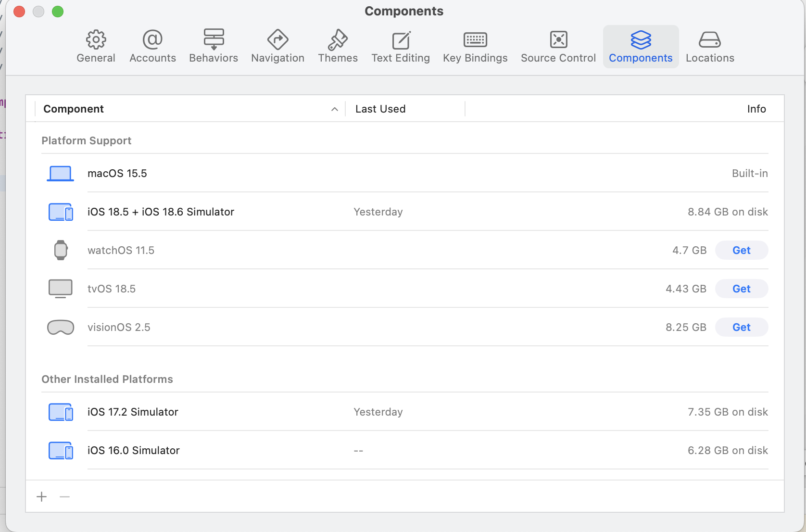Remove platform with the minus button

[65, 496]
